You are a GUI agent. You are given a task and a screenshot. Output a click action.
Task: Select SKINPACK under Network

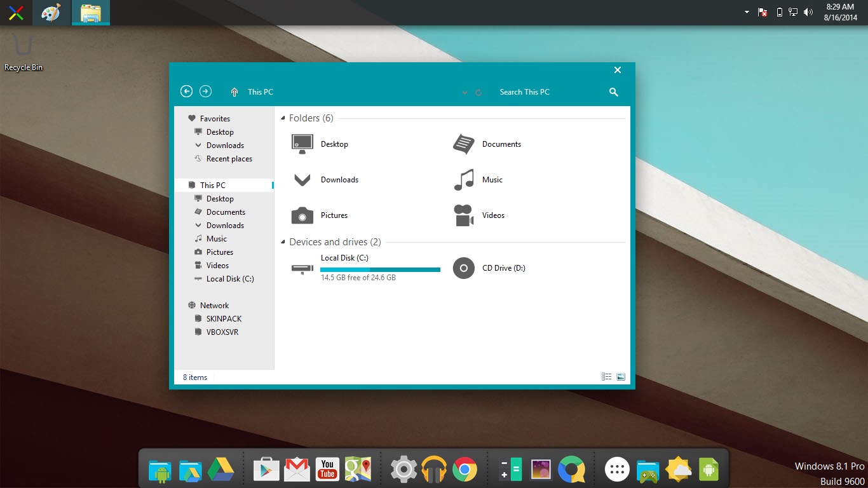224,319
